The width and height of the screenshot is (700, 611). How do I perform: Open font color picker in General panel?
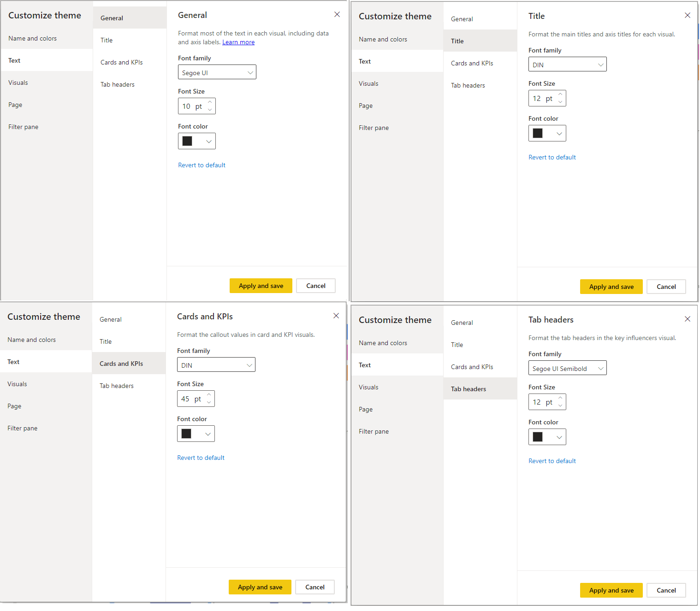point(196,141)
